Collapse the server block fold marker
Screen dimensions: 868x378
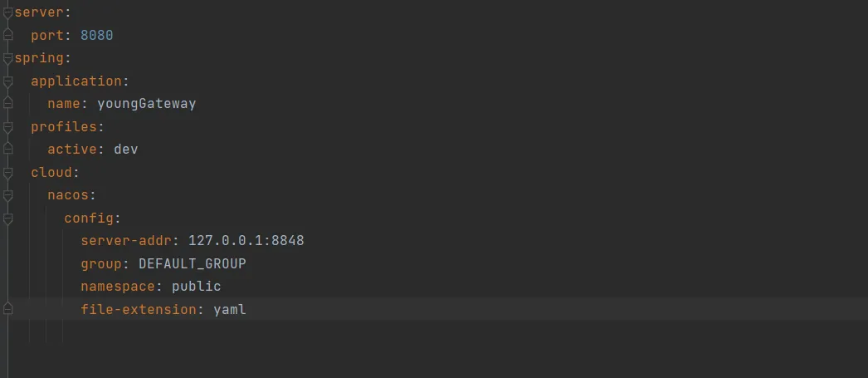(x=7, y=12)
